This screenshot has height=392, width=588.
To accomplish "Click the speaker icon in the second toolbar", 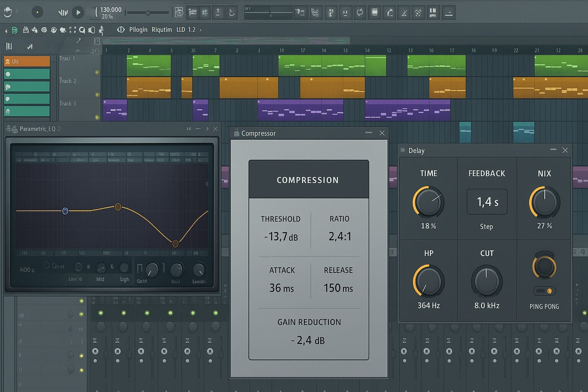I will (91, 30).
